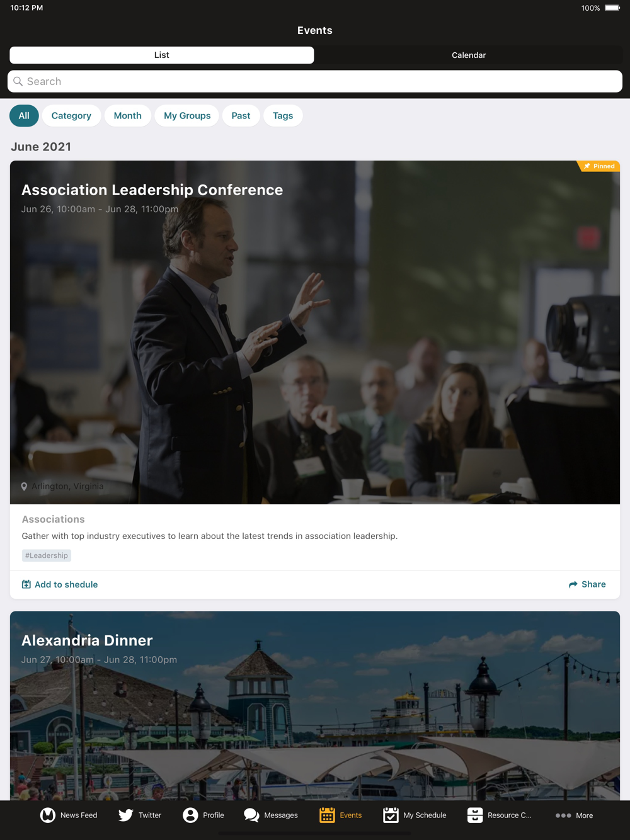This screenshot has height=840, width=630.
Task: Open the News Feed tab icon
Action: click(48, 815)
